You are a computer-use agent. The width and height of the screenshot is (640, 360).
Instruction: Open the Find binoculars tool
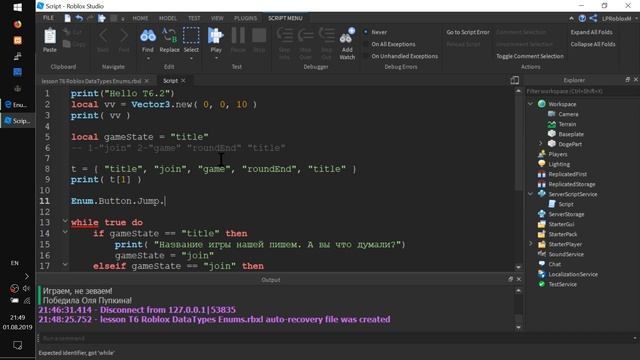pyautogui.click(x=148, y=36)
